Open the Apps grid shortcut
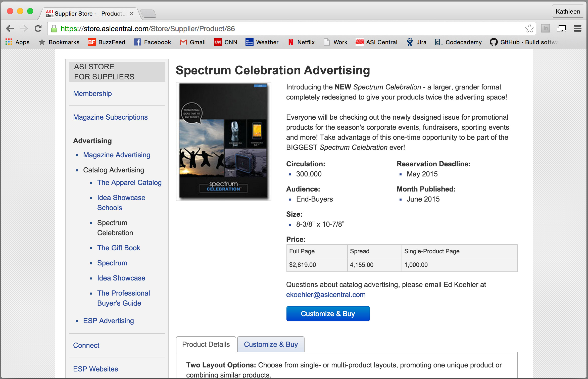 pyautogui.click(x=18, y=42)
